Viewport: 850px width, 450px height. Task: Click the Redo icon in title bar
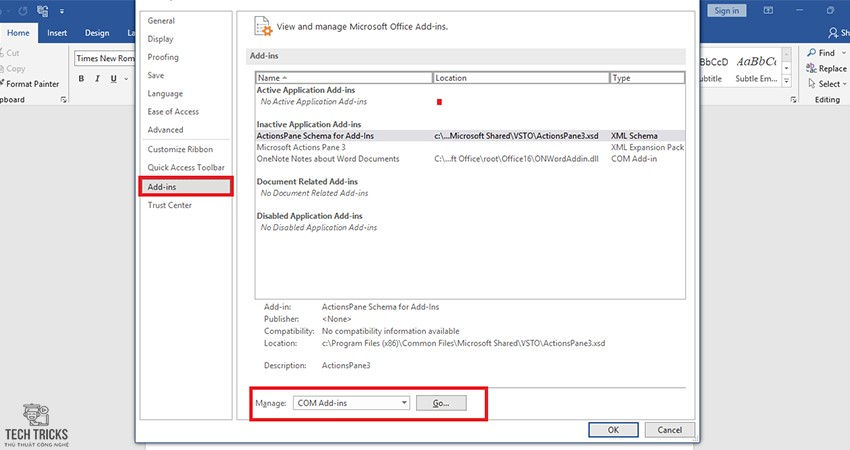pos(23,11)
